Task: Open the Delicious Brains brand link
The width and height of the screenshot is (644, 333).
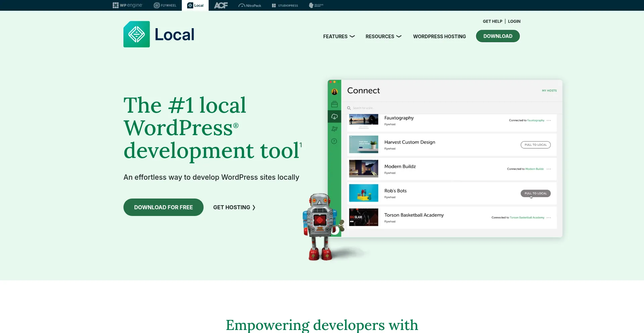Action: 316,5
